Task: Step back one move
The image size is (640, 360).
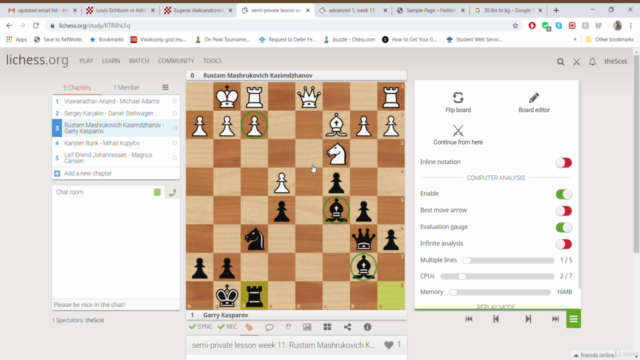Action: [496, 319]
